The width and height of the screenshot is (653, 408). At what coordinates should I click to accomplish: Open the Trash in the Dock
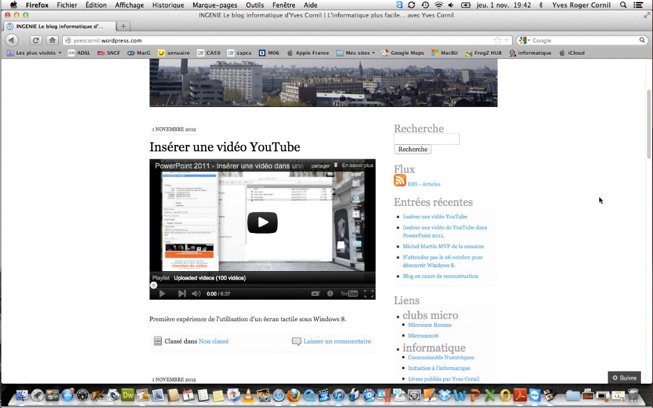(633, 395)
